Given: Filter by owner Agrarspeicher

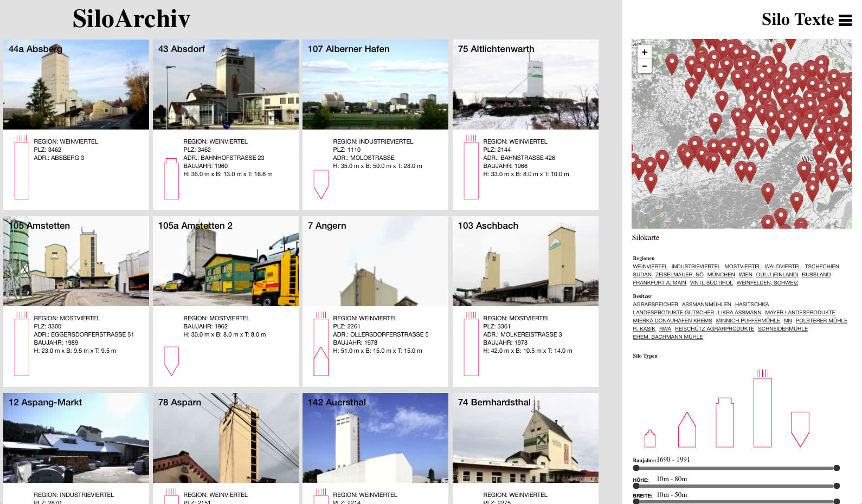Looking at the screenshot, I should tap(655, 305).
